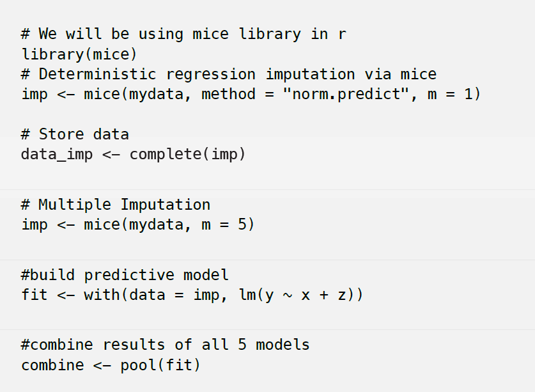Click the 'pool(fit)' function call
The width and height of the screenshot is (535, 392).
click(x=160, y=365)
